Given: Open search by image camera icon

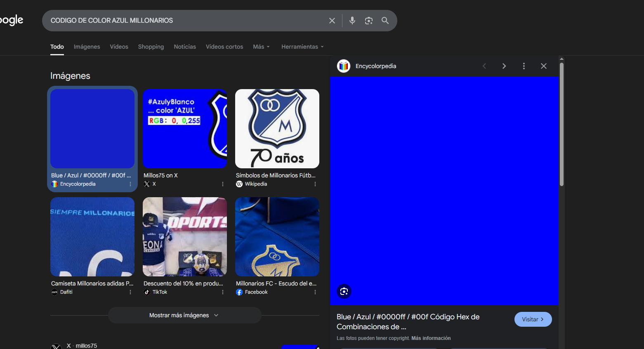Looking at the screenshot, I should pyautogui.click(x=369, y=21).
